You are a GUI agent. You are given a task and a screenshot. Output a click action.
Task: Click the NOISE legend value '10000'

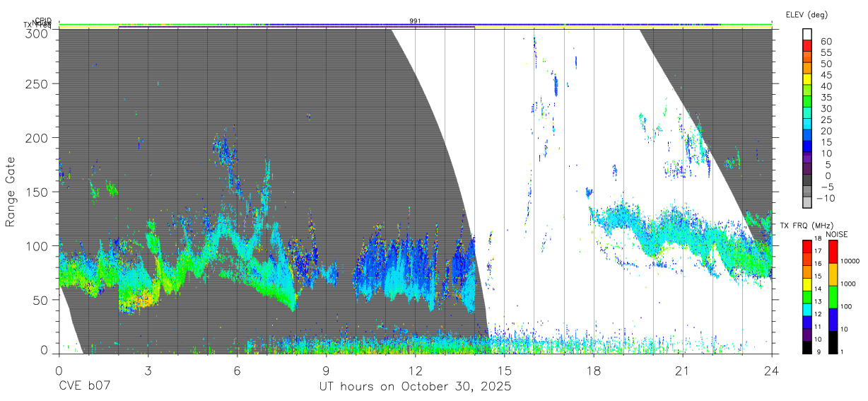(x=850, y=261)
